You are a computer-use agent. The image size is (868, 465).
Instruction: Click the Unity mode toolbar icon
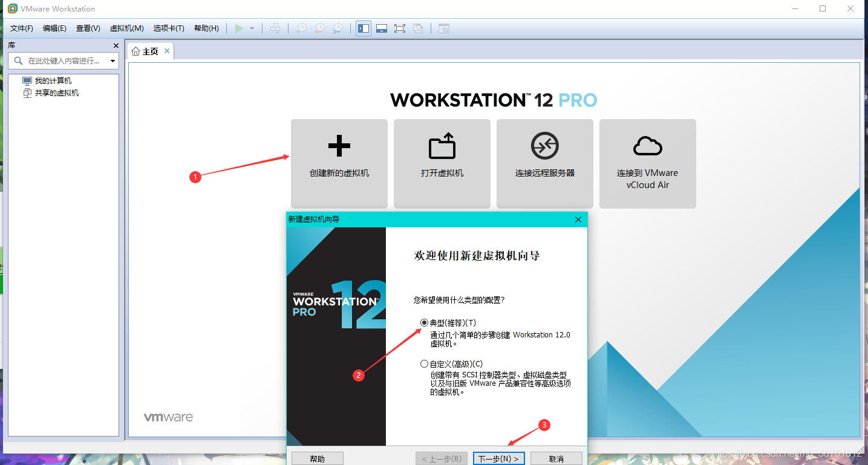pyautogui.click(x=417, y=28)
